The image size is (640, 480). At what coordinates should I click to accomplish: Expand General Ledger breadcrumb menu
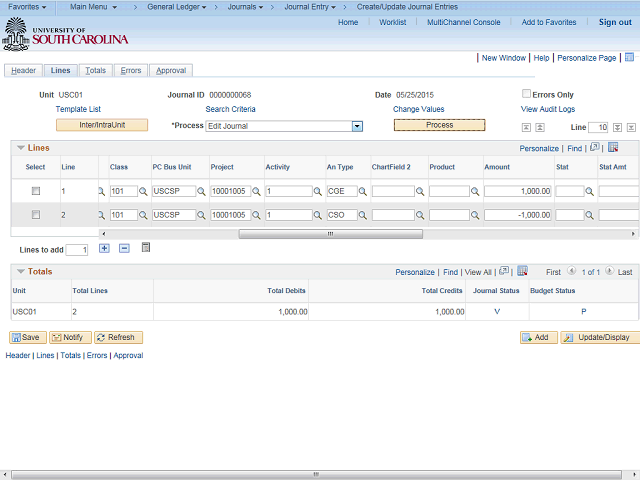click(177, 7)
